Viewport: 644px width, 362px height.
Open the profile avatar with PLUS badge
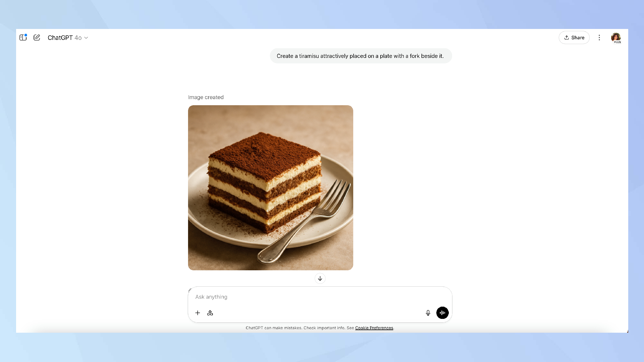point(616,38)
